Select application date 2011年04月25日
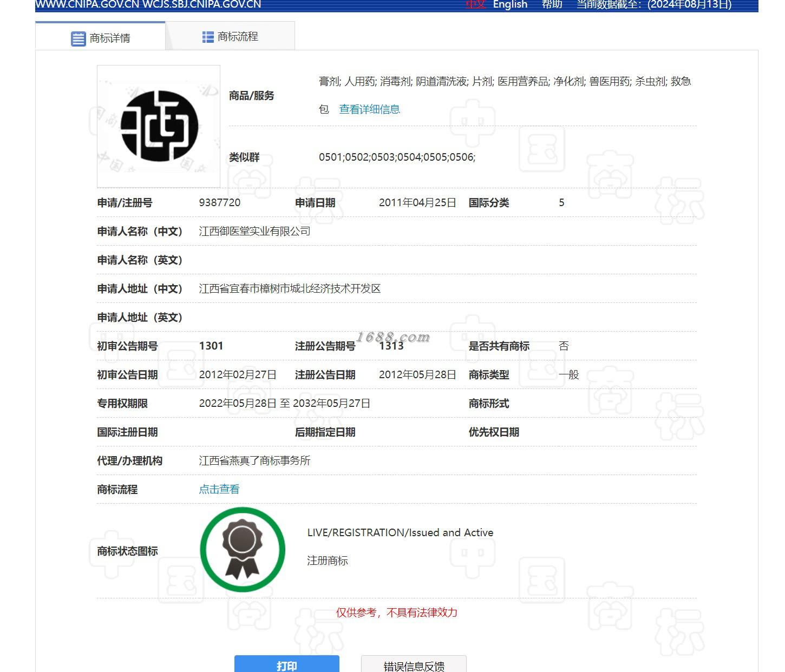The width and height of the screenshot is (785, 672). tap(417, 202)
